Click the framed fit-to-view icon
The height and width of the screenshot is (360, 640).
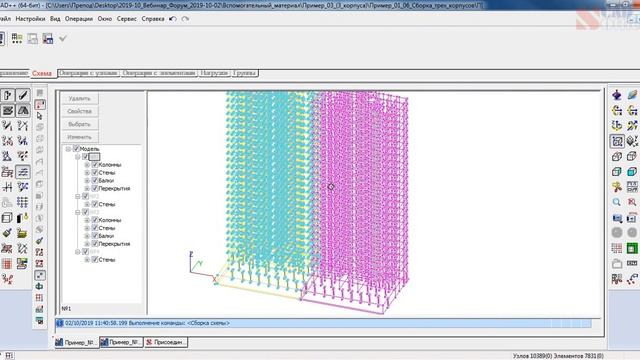[617, 141]
